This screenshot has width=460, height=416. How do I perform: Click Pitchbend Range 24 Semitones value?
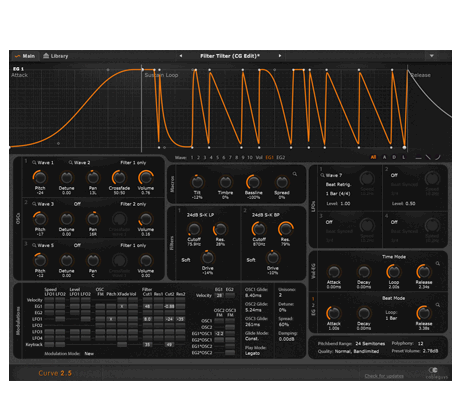click(x=370, y=343)
